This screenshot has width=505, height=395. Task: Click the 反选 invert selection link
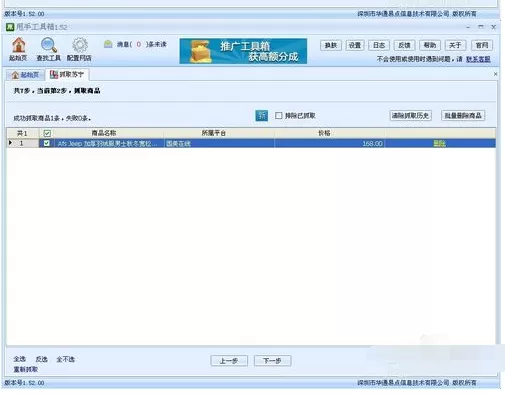click(41, 359)
